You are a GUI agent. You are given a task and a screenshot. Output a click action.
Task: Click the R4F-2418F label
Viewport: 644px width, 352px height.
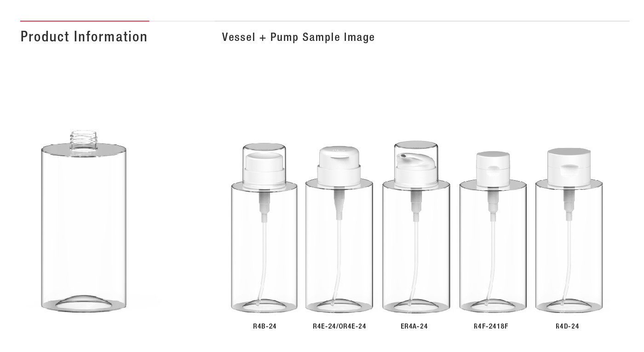coord(491,326)
